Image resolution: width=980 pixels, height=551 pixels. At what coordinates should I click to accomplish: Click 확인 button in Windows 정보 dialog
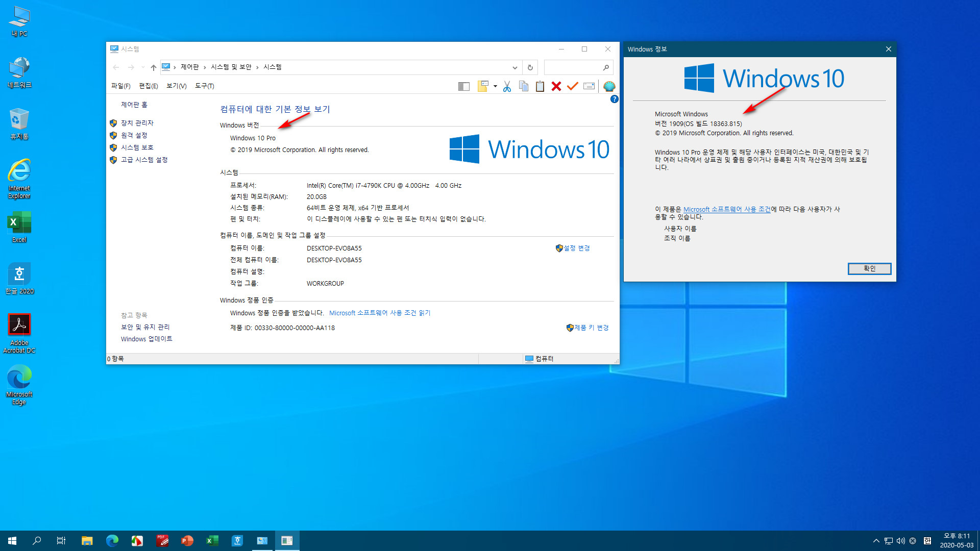point(869,268)
